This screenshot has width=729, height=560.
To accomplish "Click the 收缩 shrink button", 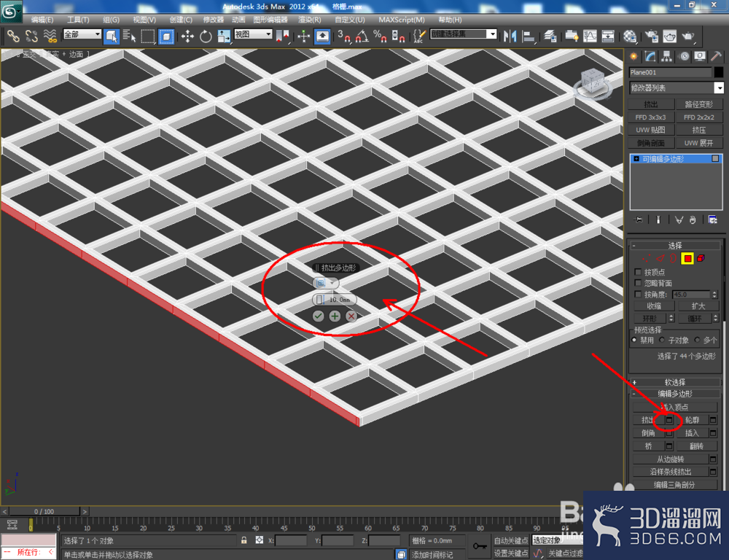I will pos(654,306).
